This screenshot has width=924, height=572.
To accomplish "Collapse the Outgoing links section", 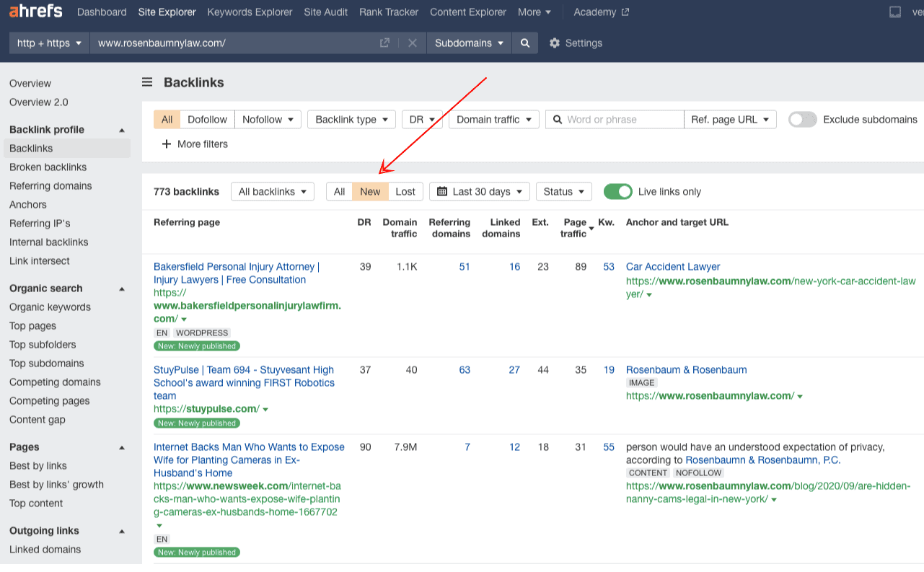I will point(122,531).
